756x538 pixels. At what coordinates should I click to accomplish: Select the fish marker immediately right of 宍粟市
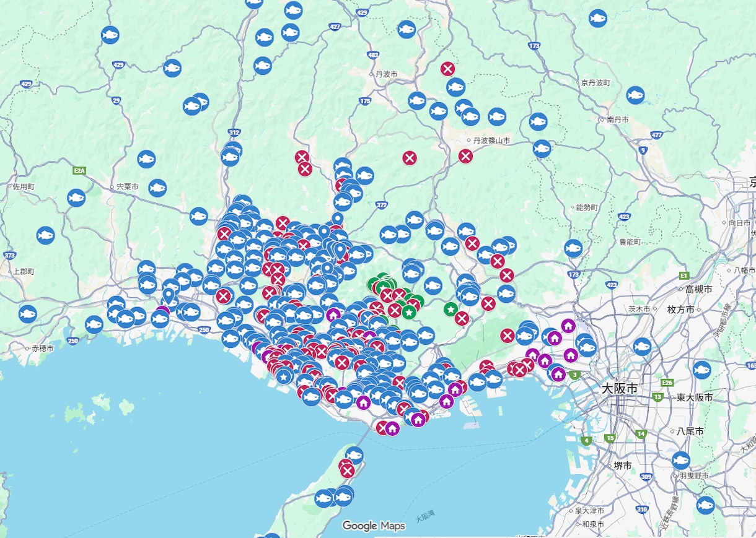coord(157,188)
